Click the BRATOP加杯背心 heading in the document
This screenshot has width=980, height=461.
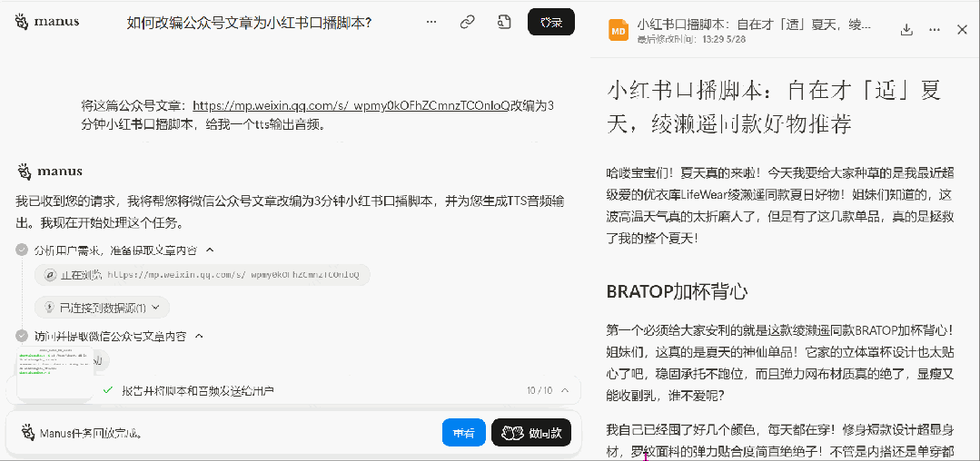point(678,291)
